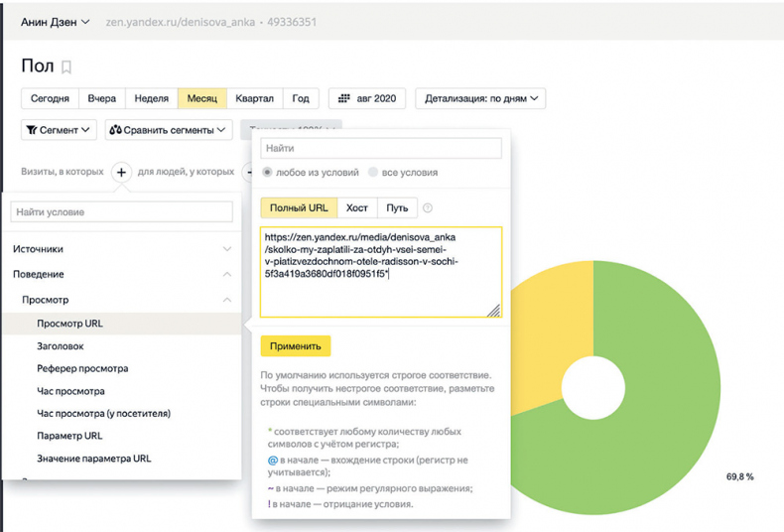Open the Анин Дзен account dropdown
Screen dimensions: 784x532
pyautogui.click(x=56, y=21)
